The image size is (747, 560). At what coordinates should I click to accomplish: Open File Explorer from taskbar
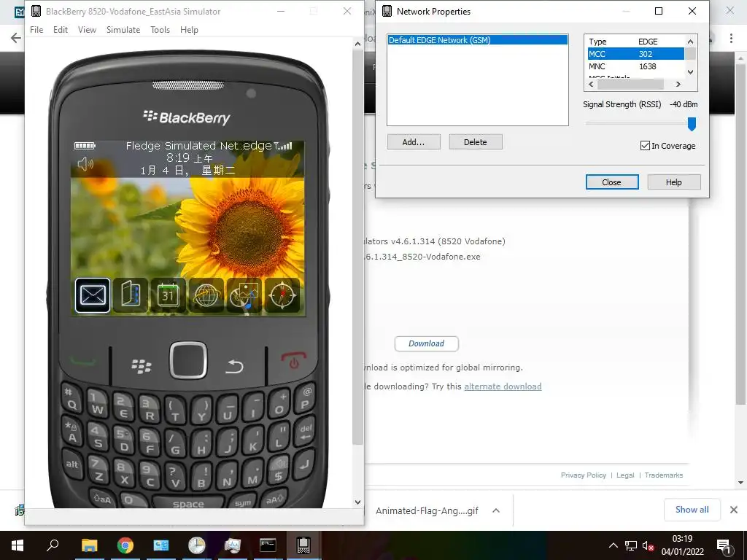(x=89, y=545)
